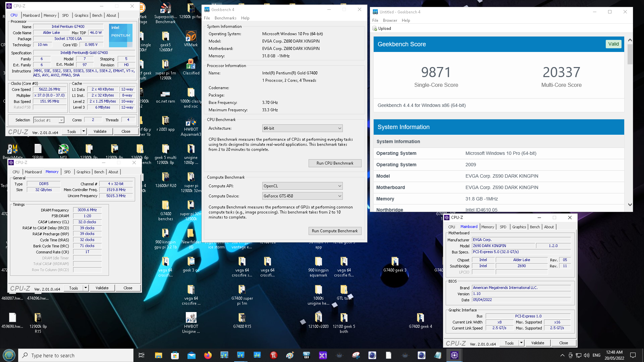Image resolution: width=644 pixels, height=362 pixels.
Task: Click Run Compute Benchmark button
Action: pyautogui.click(x=335, y=231)
